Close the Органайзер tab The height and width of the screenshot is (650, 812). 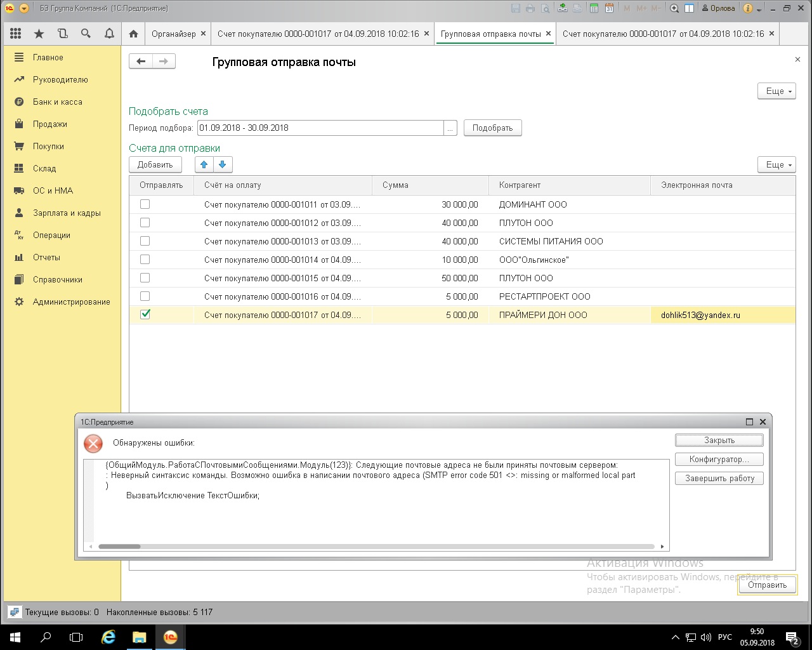(x=203, y=34)
